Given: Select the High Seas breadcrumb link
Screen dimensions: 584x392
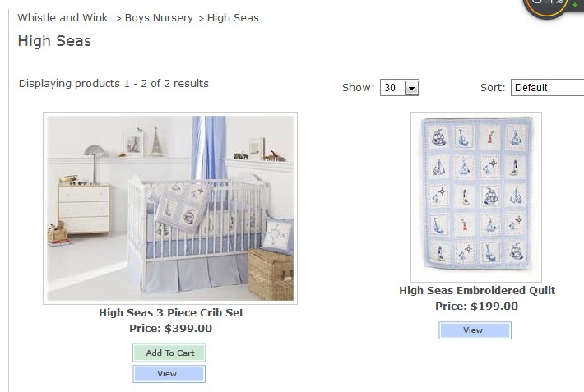Looking at the screenshot, I should [233, 17].
